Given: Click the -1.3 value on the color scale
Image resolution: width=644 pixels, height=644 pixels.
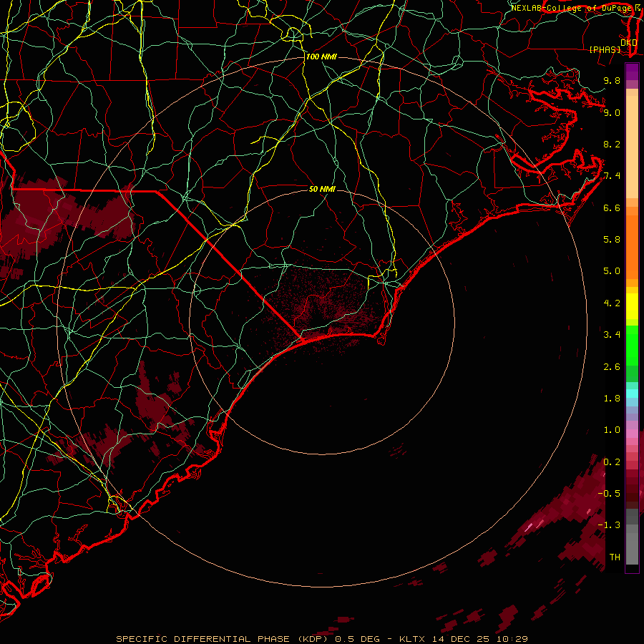Looking at the screenshot, I should (609, 525).
